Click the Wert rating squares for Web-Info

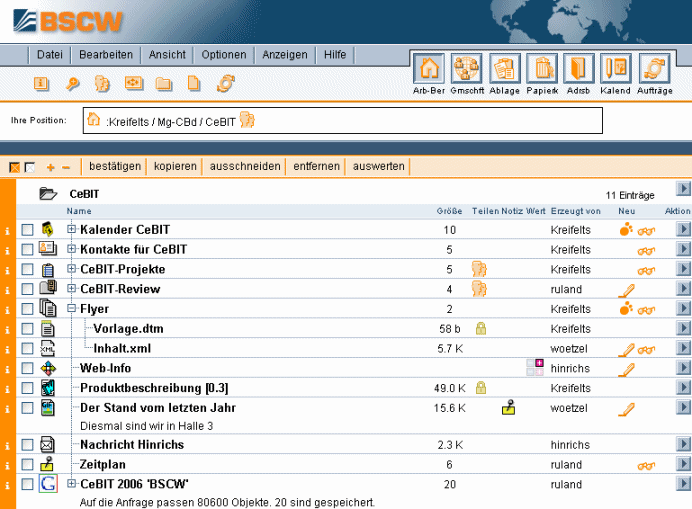point(535,368)
